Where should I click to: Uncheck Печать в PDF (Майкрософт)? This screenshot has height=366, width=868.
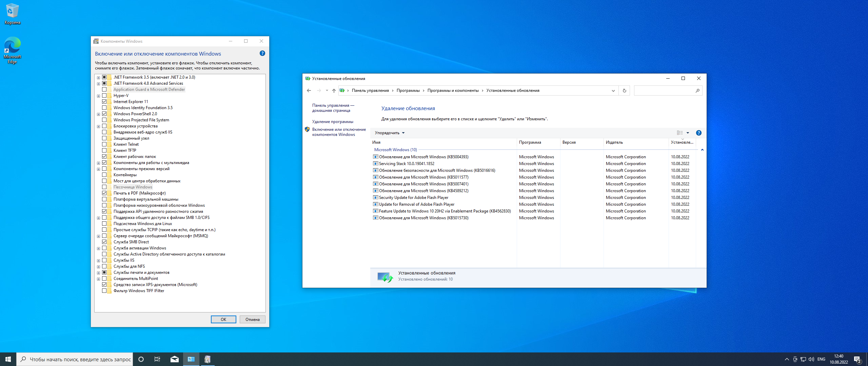coord(104,193)
